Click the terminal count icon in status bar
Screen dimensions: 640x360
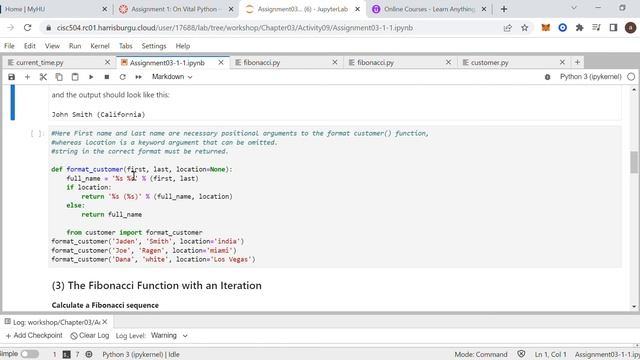[66, 354]
